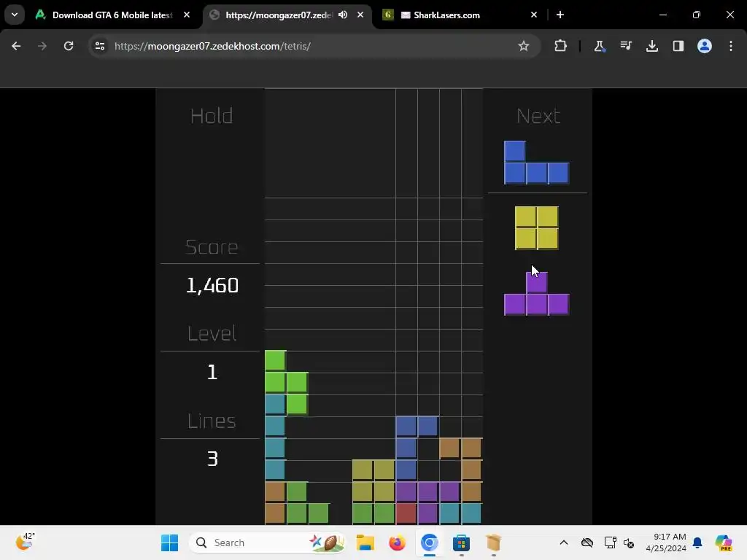Open the Extensions puzzle icon

point(561,46)
